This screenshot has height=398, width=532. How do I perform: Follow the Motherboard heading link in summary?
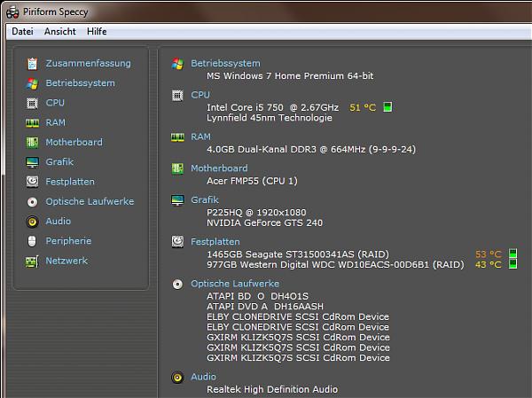[x=219, y=168]
